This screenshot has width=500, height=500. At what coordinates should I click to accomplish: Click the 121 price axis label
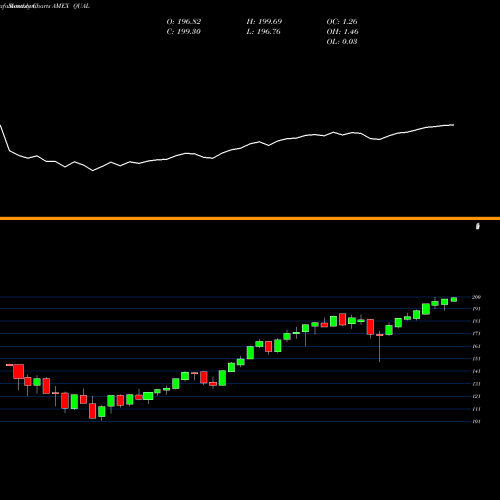[476, 396]
